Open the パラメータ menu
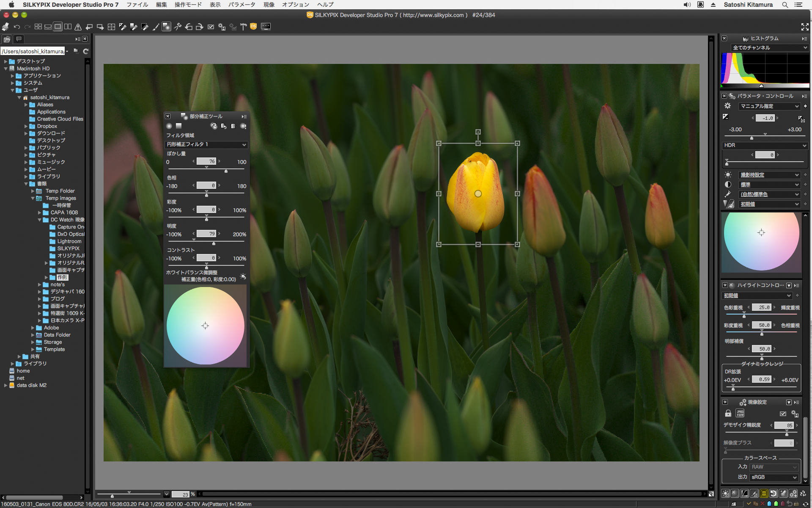Image resolution: width=812 pixels, height=508 pixels. click(241, 5)
